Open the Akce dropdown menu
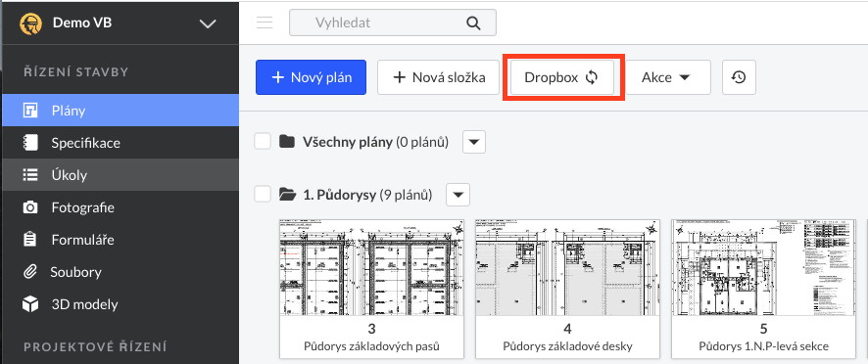Image resolution: width=868 pixels, height=364 pixels. click(x=667, y=77)
